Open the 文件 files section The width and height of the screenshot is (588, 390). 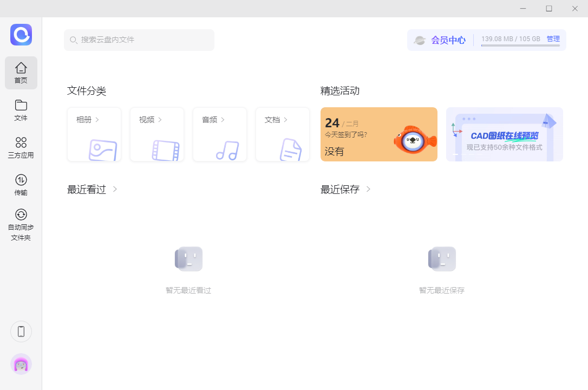click(21, 110)
